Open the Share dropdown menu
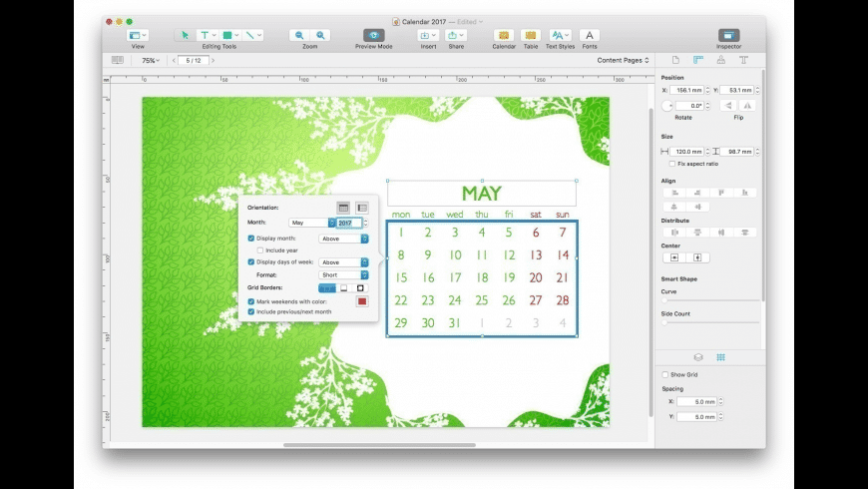 coord(456,35)
